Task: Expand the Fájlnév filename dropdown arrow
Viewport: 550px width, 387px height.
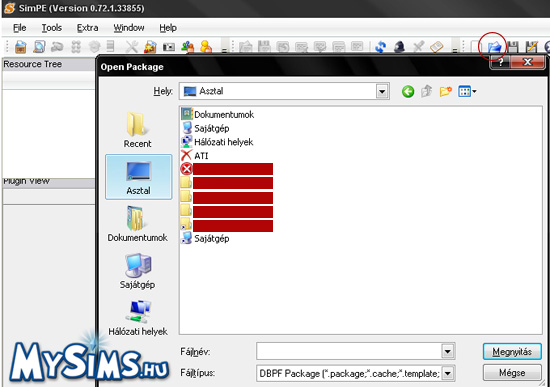Action: (x=448, y=351)
